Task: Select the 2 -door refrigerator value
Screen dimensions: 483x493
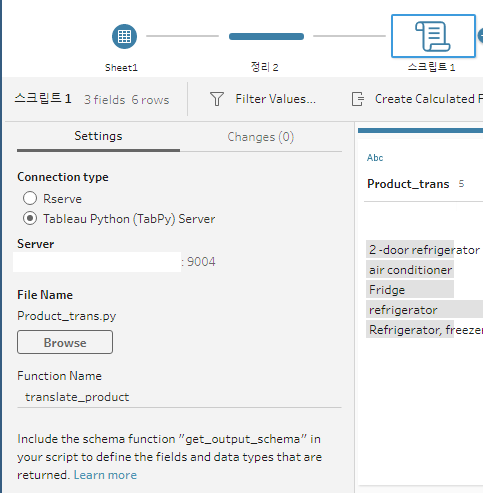Action: (x=424, y=250)
